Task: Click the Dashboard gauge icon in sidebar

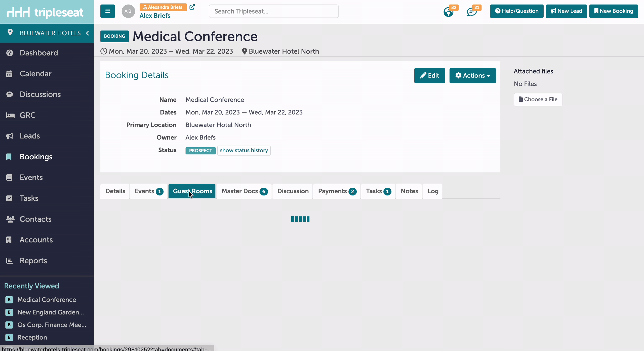Action: point(10,53)
